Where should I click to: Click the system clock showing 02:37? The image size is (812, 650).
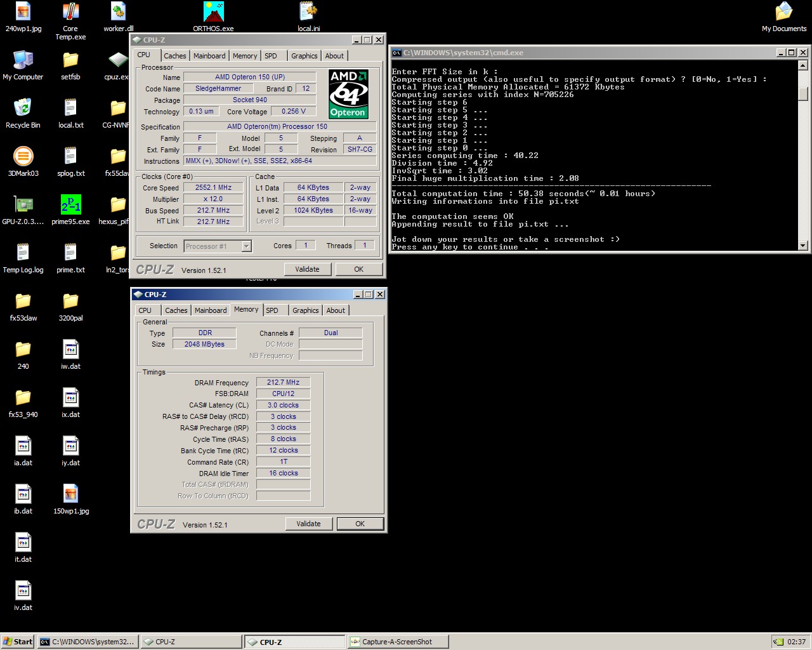click(796, 642)
